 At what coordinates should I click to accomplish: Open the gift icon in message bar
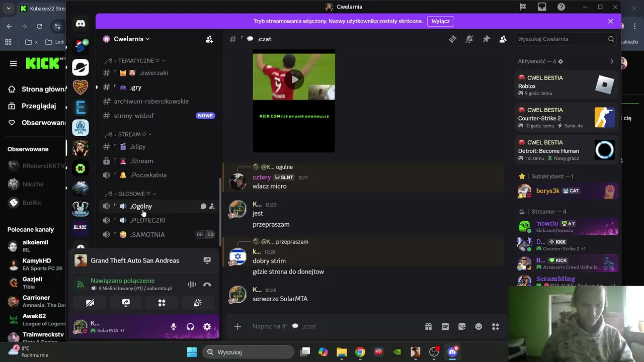pos(428,327)
